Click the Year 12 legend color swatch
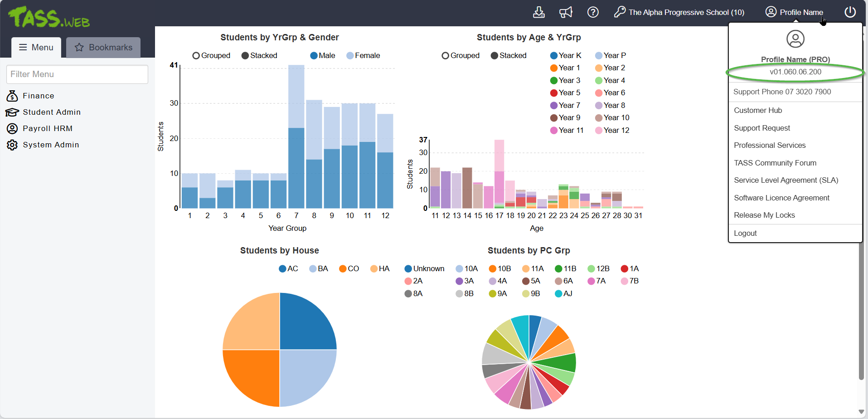The height and width of the screenshot is (419, 868). 599,131
